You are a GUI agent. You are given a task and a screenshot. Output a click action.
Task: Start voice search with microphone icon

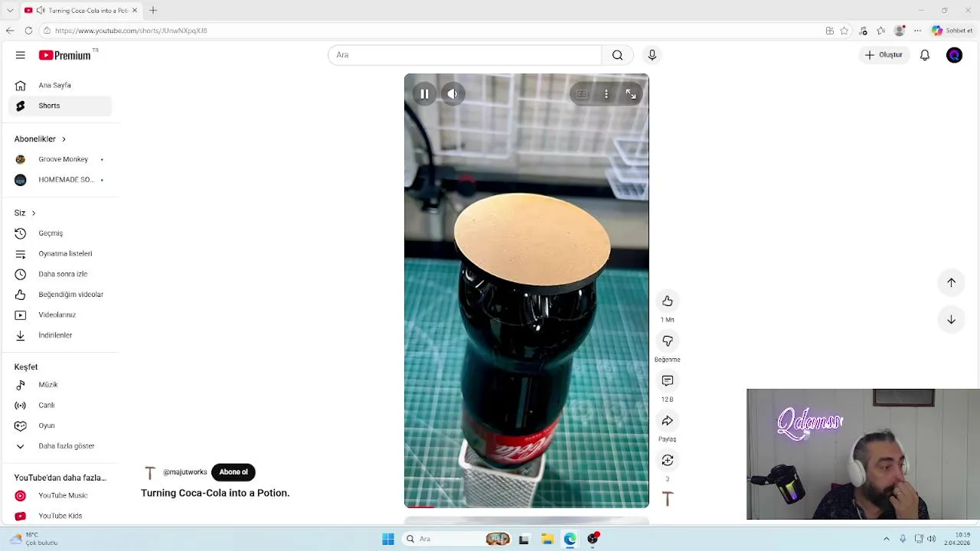click(x=652, y=55)
